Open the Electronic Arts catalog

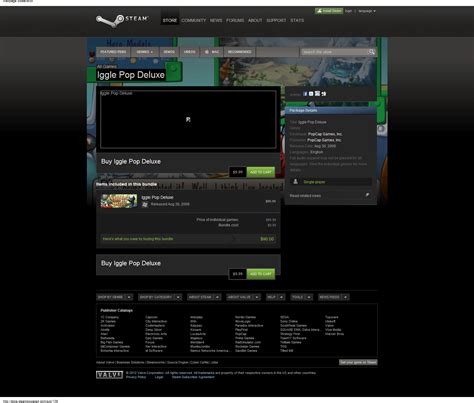(x=156, y=334)
